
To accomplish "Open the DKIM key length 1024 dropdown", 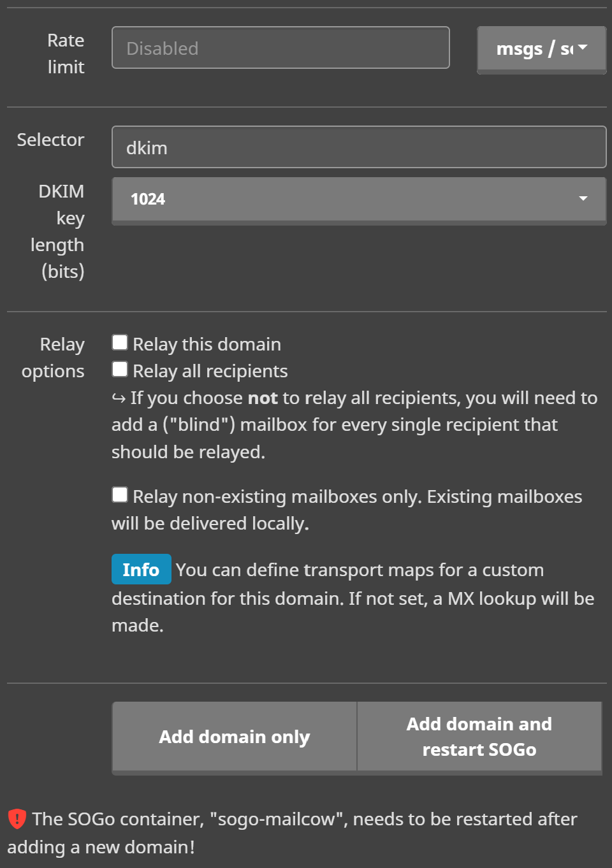I will pos(359,200).
